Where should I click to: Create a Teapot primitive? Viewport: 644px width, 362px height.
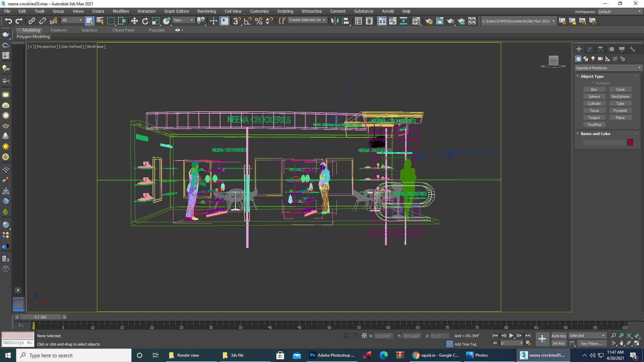[x=594, y=118]
